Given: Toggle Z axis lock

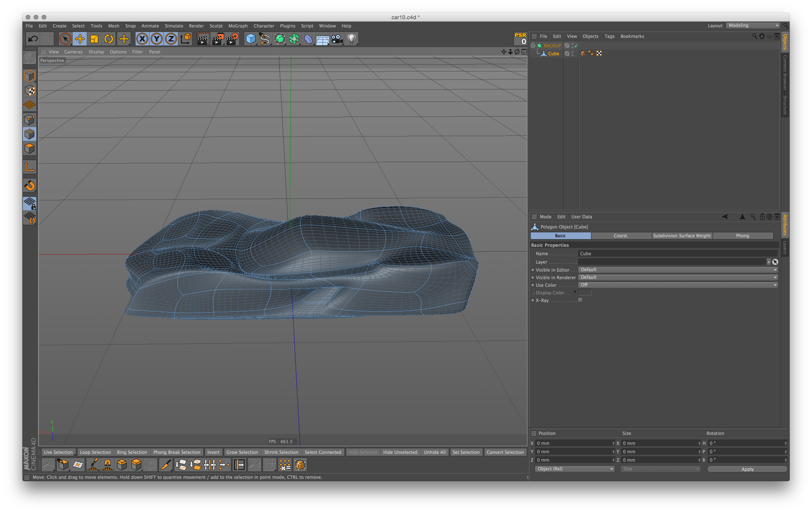Looking at the screenshot, I should tap(171, 39).
